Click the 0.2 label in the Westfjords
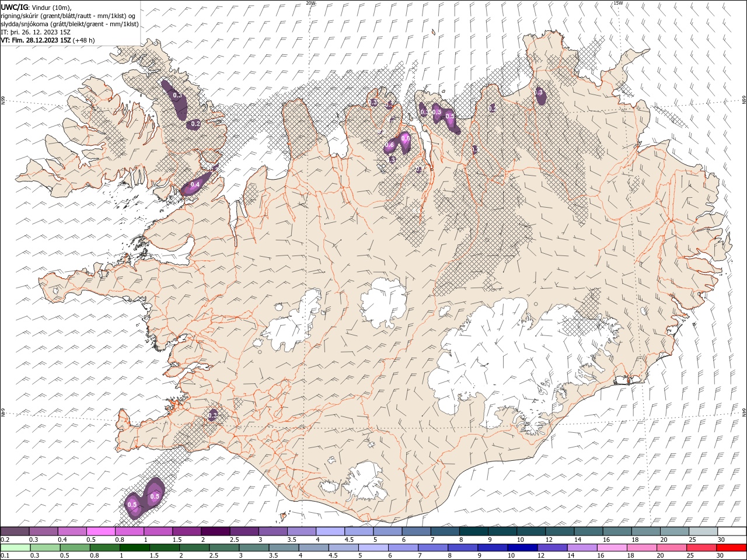 (x=196, y=124)
